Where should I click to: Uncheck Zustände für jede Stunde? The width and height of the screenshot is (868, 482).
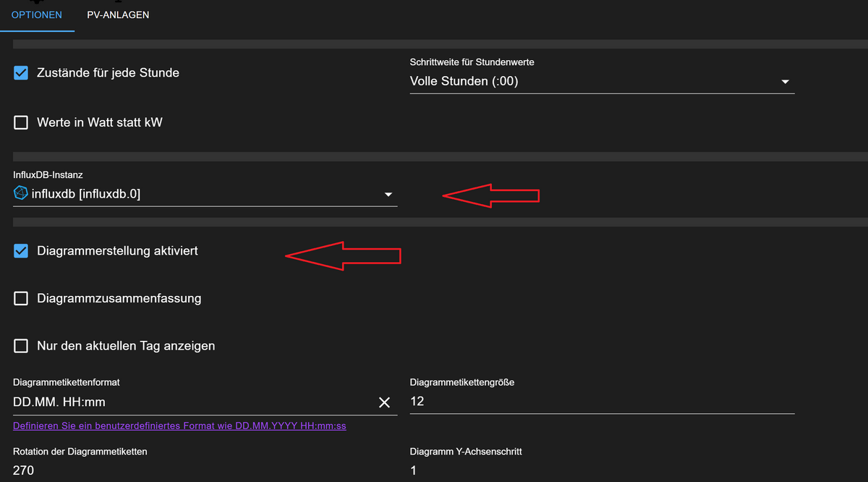[21, 73]
